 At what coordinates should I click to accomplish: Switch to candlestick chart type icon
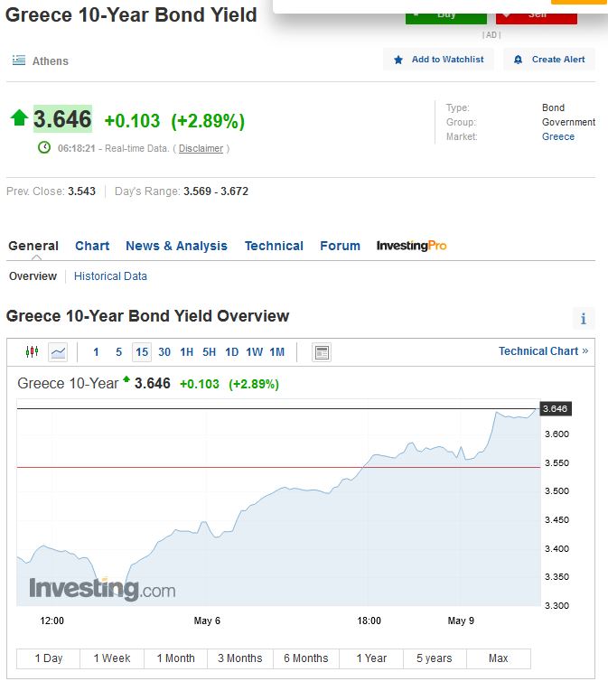coord(33,352)
